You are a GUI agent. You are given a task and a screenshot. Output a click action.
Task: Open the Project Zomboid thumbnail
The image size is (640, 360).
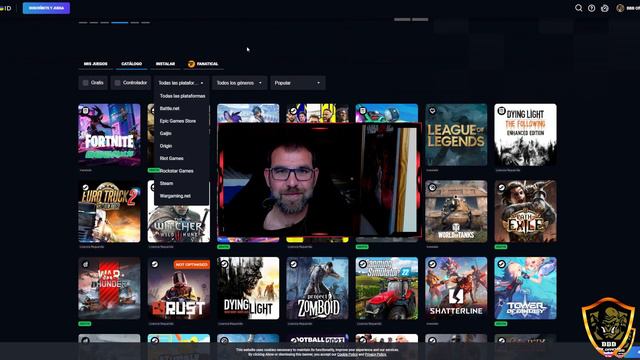[x=318, y=288]
